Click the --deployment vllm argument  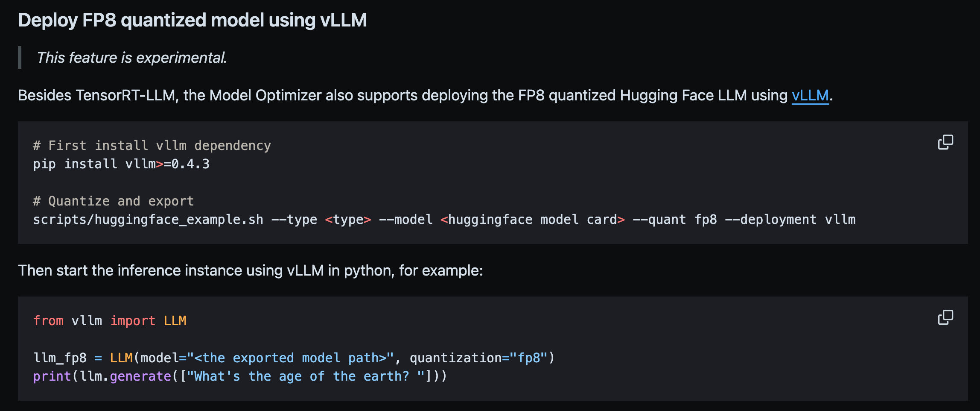(792, 219)
